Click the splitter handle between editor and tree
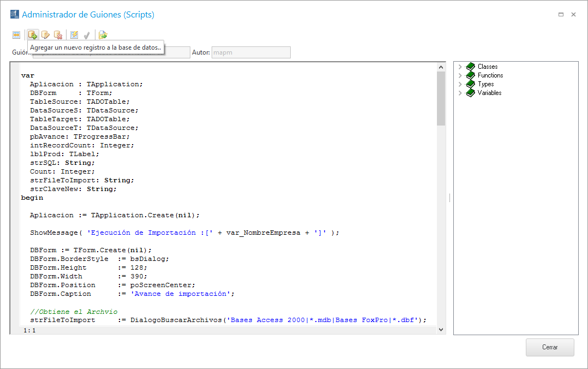Viewport: 588px width, 369px height. (449, 198)
